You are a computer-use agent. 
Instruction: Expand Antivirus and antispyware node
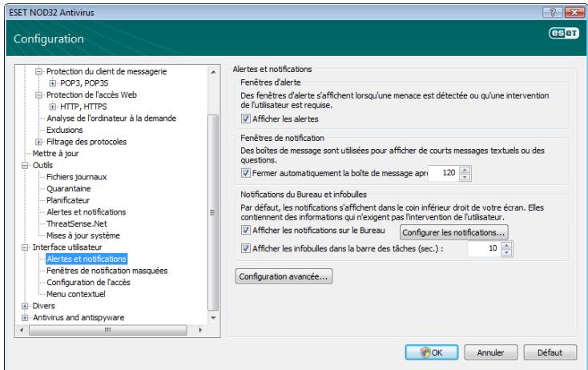pyautogui.click(x=25, y=317)
